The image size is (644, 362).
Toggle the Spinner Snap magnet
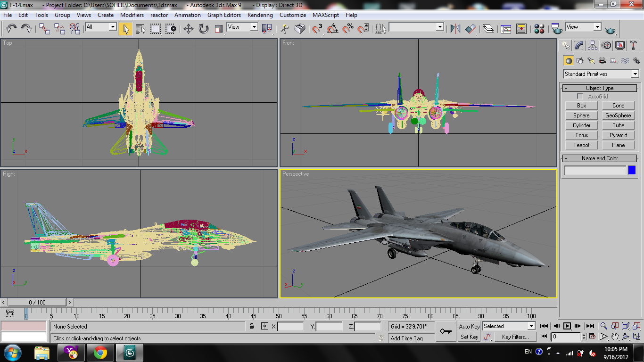363,29
